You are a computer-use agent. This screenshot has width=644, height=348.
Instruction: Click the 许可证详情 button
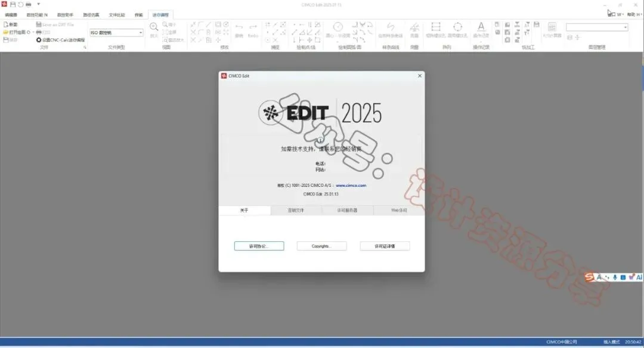[x=385, y=246]
